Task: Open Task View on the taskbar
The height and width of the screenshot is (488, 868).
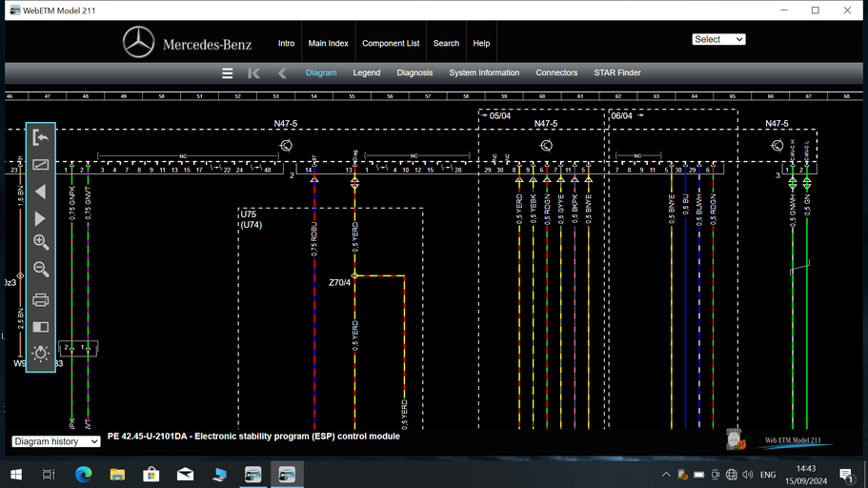Action: (49, 475)
